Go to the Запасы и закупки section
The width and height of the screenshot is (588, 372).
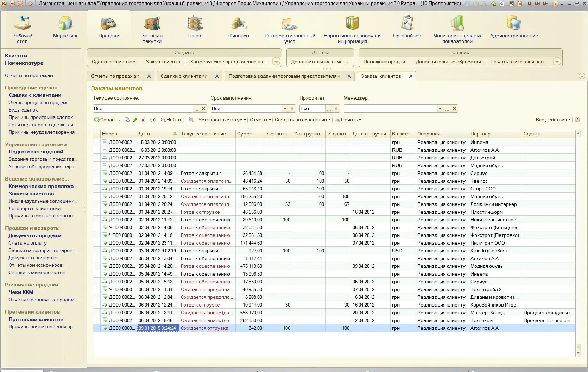pos(152,30)
